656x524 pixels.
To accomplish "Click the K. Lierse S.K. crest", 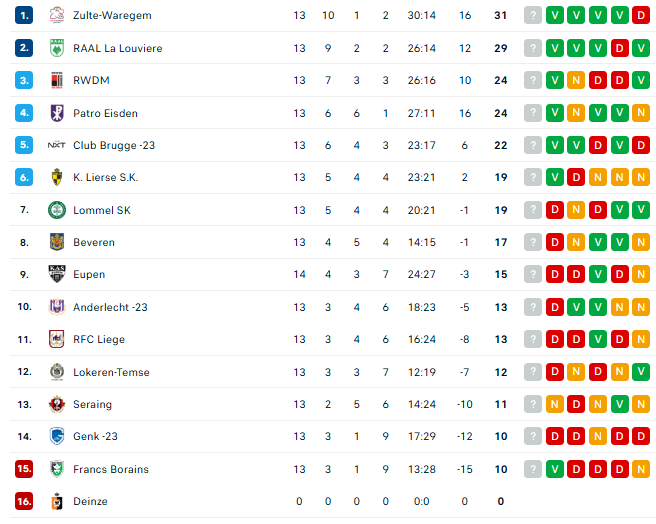I will [57, 177].
